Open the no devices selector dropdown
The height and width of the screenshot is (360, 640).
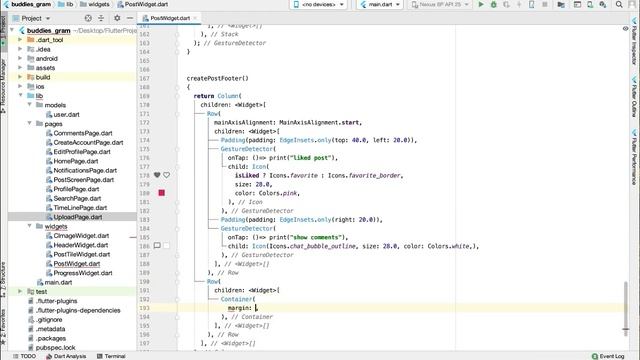coord(318,4)
